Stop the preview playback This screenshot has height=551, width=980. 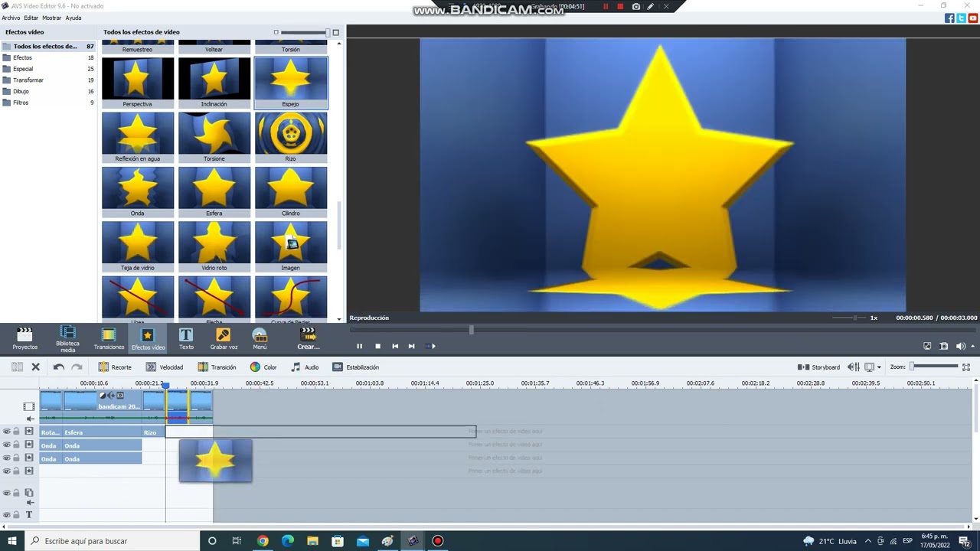[377, 346]
